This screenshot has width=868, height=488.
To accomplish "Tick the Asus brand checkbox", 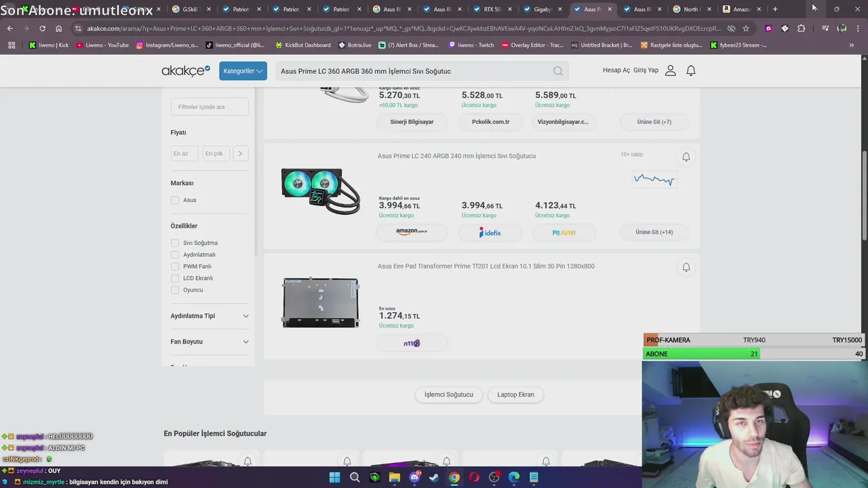I will (175, 200).
